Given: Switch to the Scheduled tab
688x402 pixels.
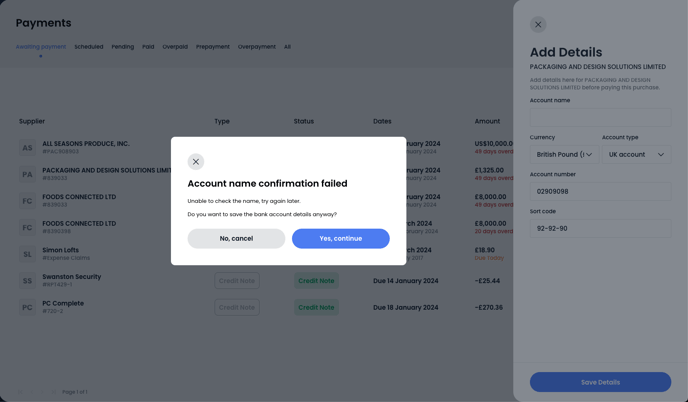Looking at the screenshot, I should tap(89, 47).
